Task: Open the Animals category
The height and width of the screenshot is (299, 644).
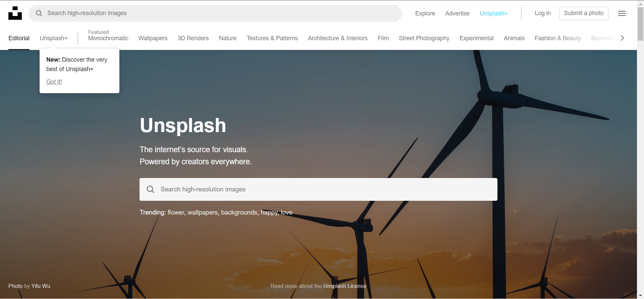Action: [514, 38]
